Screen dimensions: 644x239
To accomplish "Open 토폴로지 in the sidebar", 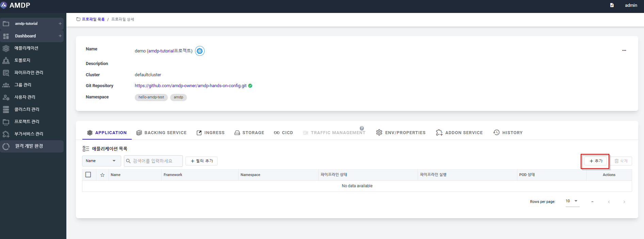I will [22, 60].
